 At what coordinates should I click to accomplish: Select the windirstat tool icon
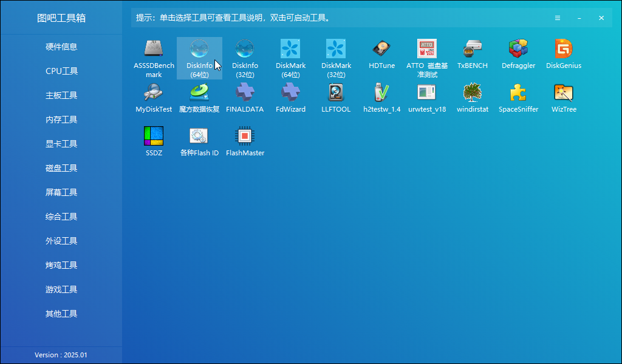473,92
